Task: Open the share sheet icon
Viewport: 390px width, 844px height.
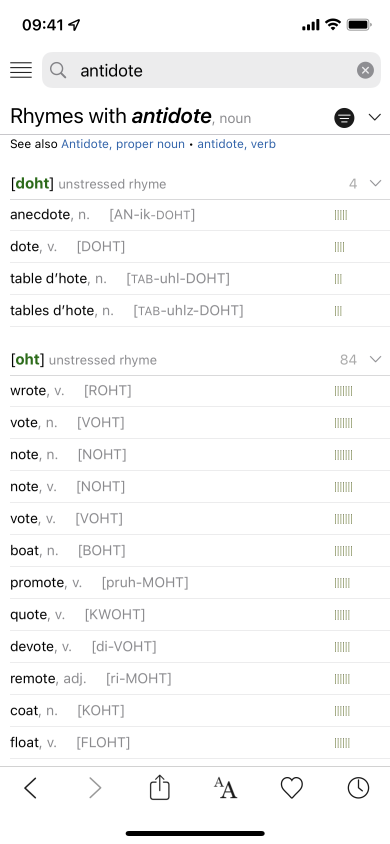Action: [x=160, y=788]
